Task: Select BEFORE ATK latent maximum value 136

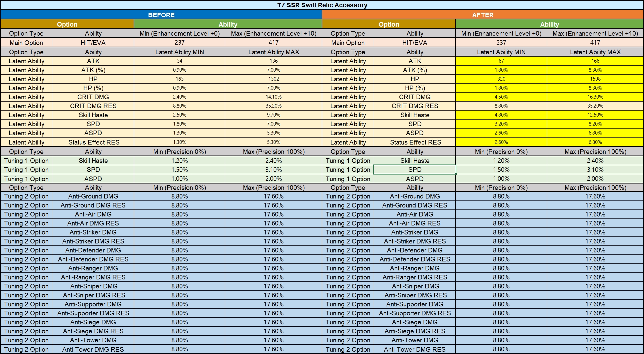Action: pyautogui.click(x=273, y=61)
